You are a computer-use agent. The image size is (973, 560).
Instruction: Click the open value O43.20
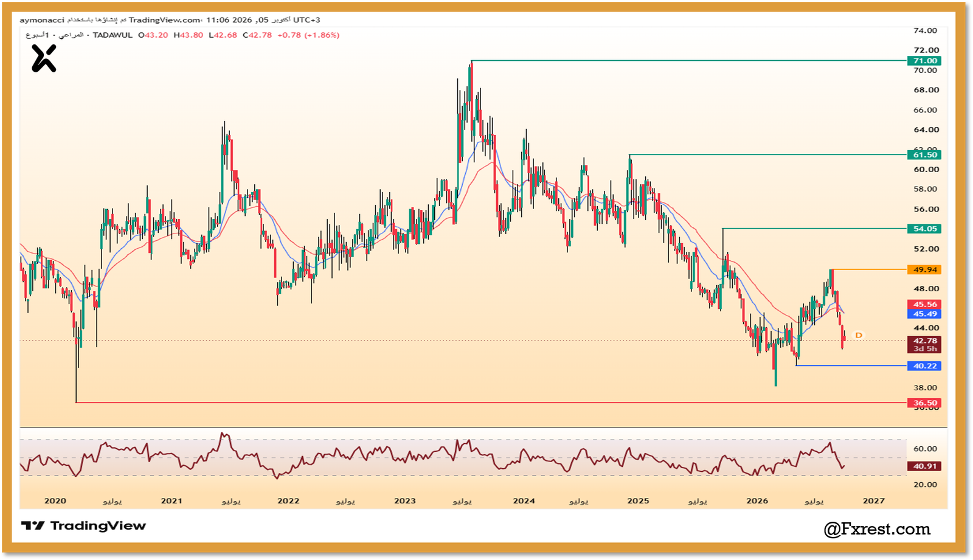coord(153,35)
